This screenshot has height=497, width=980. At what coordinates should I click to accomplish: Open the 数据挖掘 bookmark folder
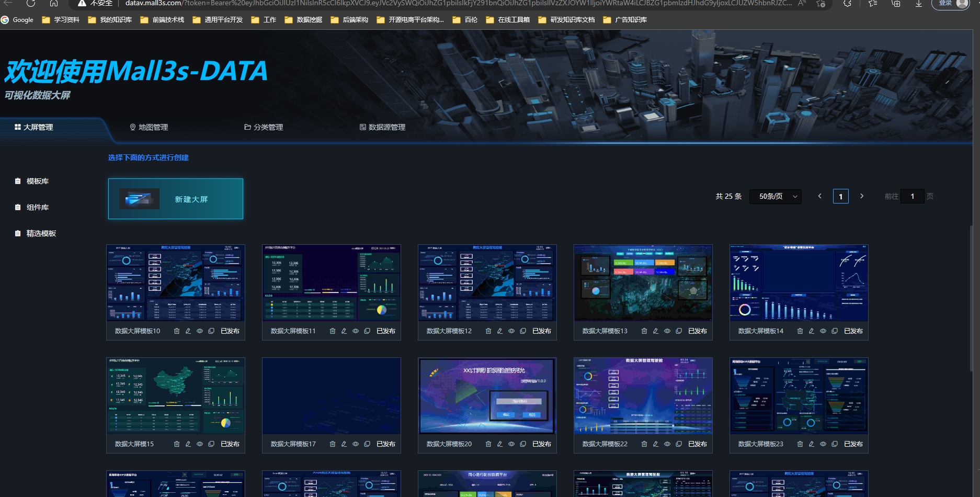303,20
